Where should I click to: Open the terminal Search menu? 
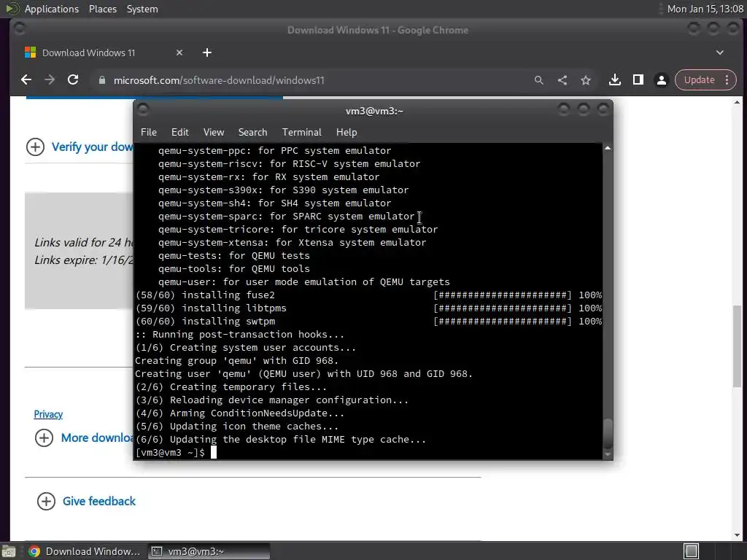point(252,133)
